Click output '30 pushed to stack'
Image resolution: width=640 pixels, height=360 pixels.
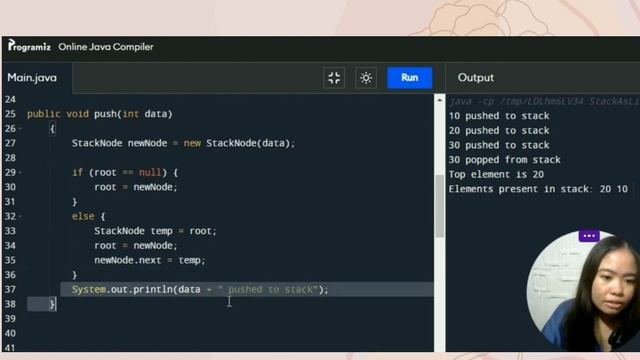tap(499, 145)
